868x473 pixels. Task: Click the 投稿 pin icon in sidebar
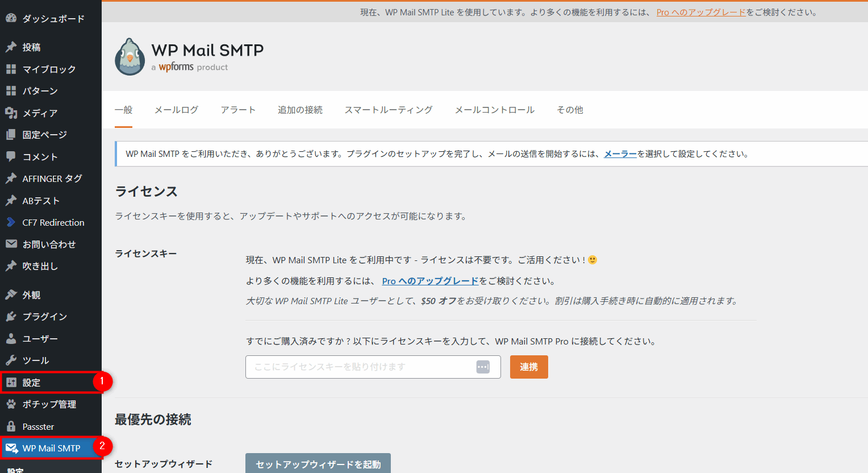point(11,47)
